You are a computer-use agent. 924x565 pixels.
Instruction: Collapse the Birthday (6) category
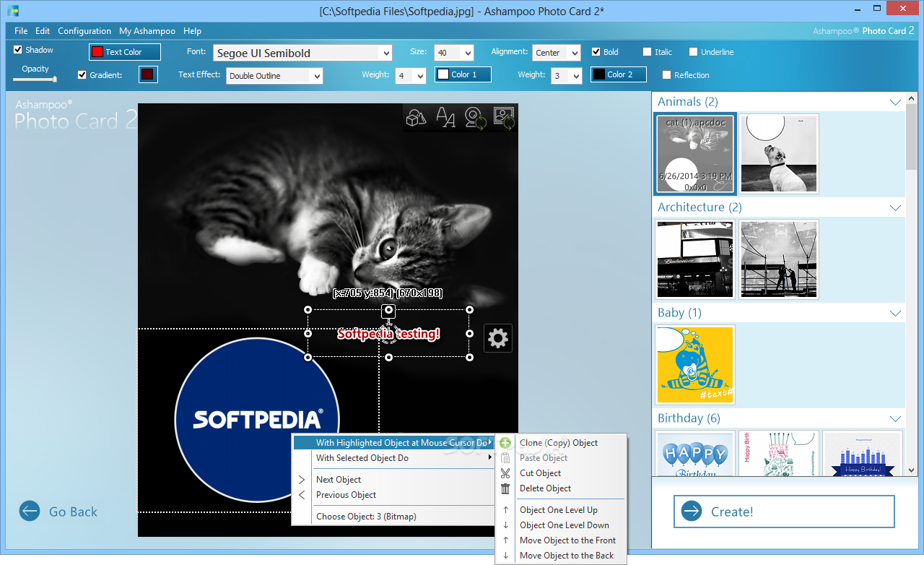pos(896,419)
